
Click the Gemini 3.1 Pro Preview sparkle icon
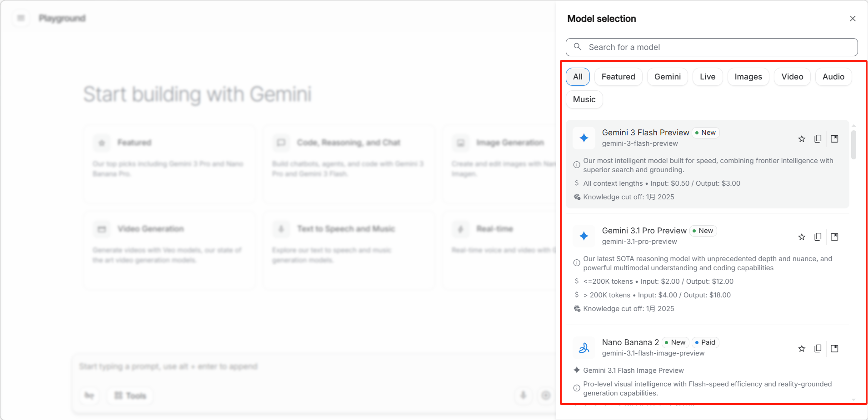584,236
